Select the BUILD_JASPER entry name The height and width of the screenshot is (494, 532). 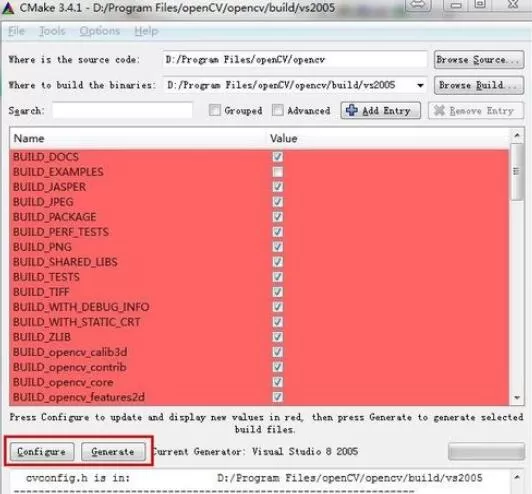point(50,187)
